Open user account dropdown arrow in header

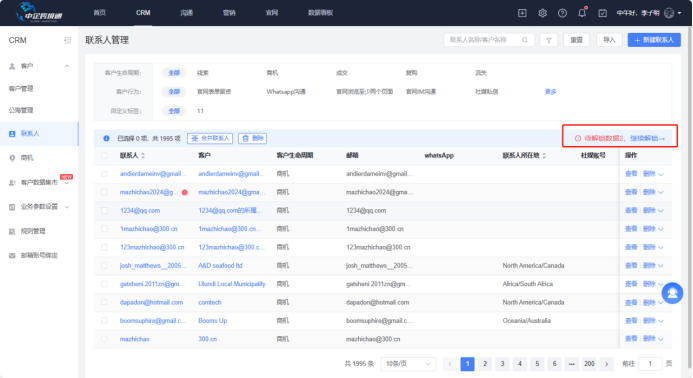[679, 13]
